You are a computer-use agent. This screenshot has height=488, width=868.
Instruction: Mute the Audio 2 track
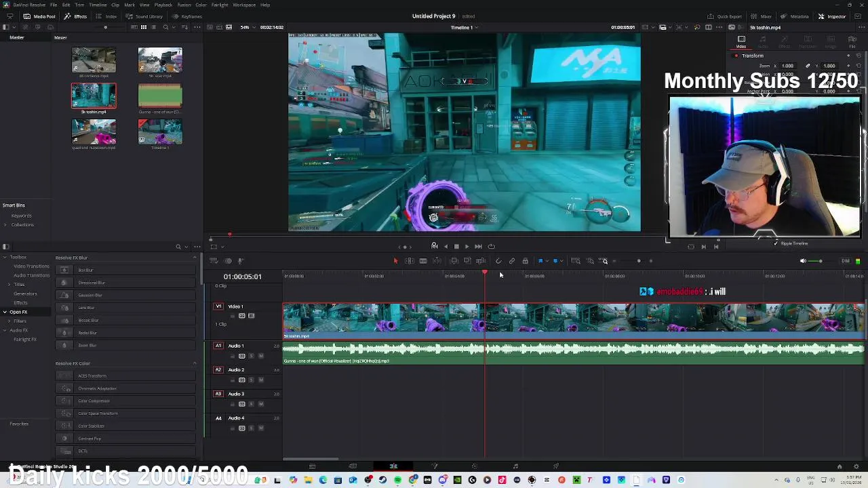pyautogui.click(x=261, y=380)
